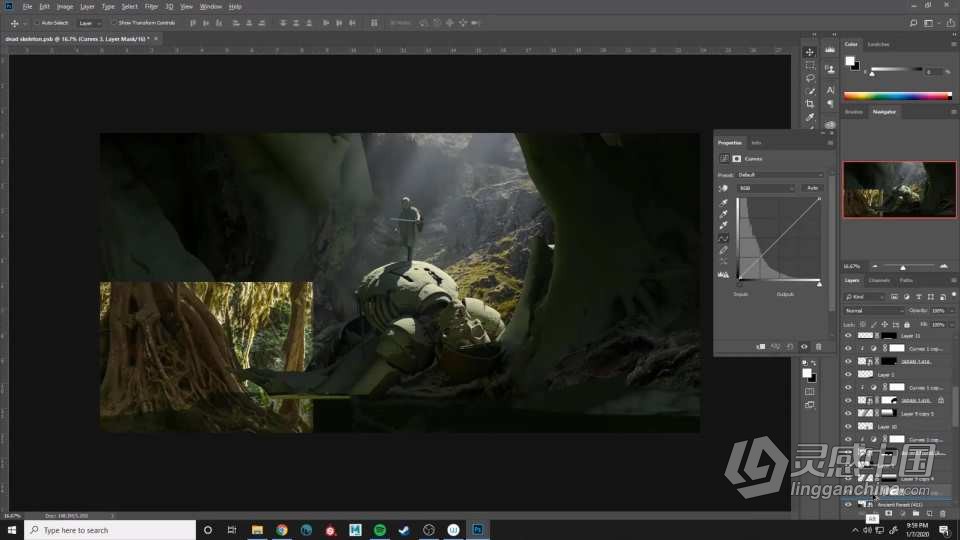Screen dimensions: 960x540
Task: Open the Filter menu
Action: point(151,6)
